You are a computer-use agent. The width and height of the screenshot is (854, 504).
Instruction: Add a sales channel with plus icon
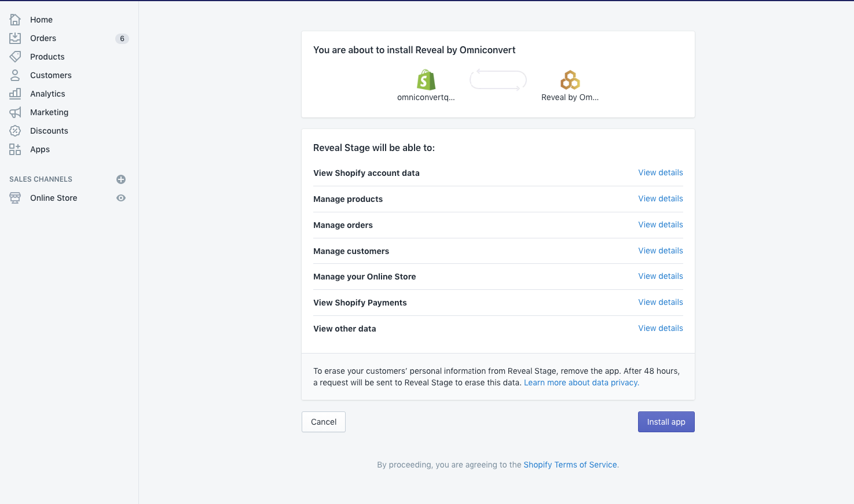pyautogui.click(x=121, y=179)
